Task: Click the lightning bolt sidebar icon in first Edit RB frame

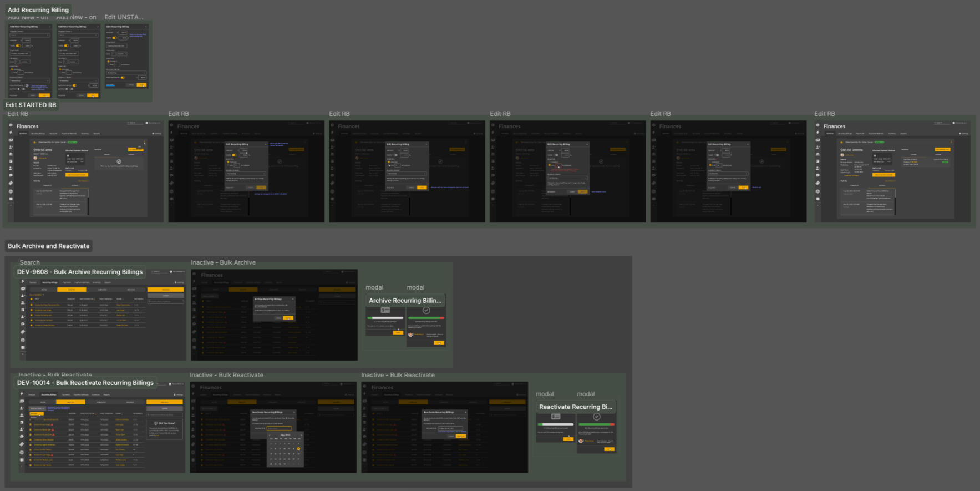Action: (x=11, y=133)
